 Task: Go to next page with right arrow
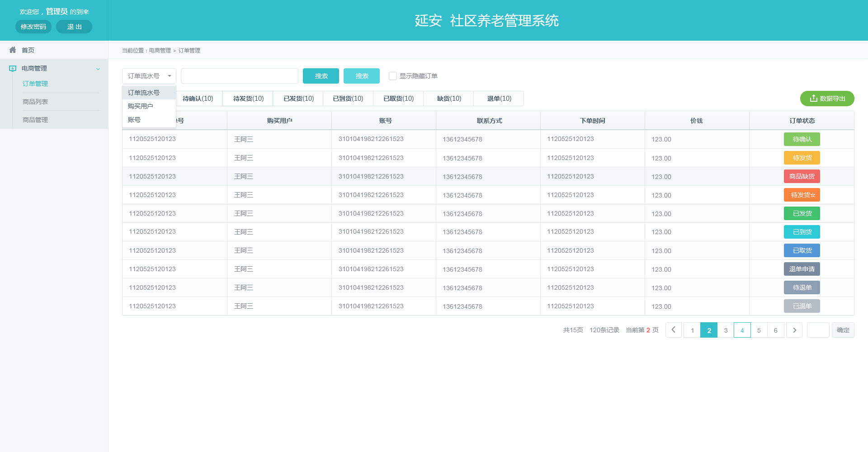794,330
